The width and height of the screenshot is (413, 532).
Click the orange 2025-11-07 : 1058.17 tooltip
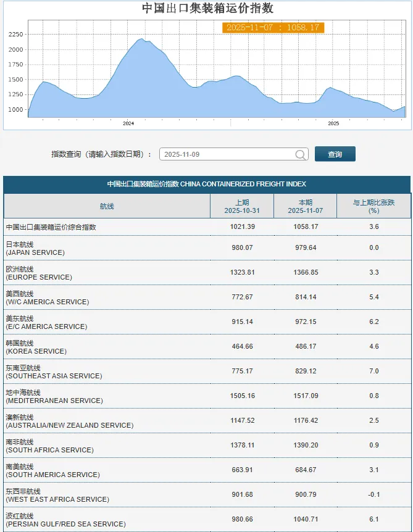(x=273, y=28)
